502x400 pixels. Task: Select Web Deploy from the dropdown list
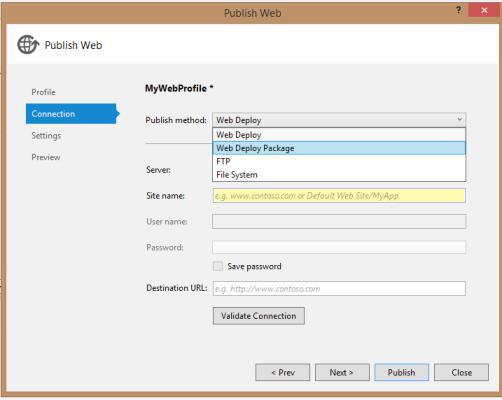(x=339, y=135)
